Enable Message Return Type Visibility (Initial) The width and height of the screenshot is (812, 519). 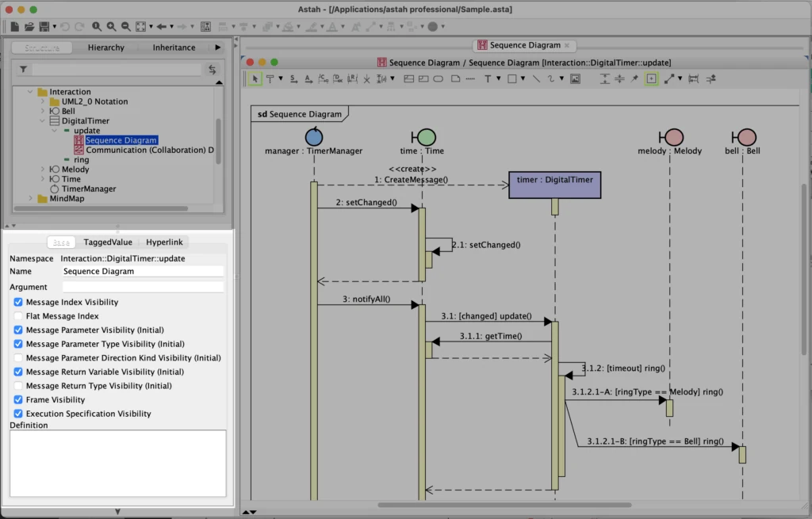[18, 386]
